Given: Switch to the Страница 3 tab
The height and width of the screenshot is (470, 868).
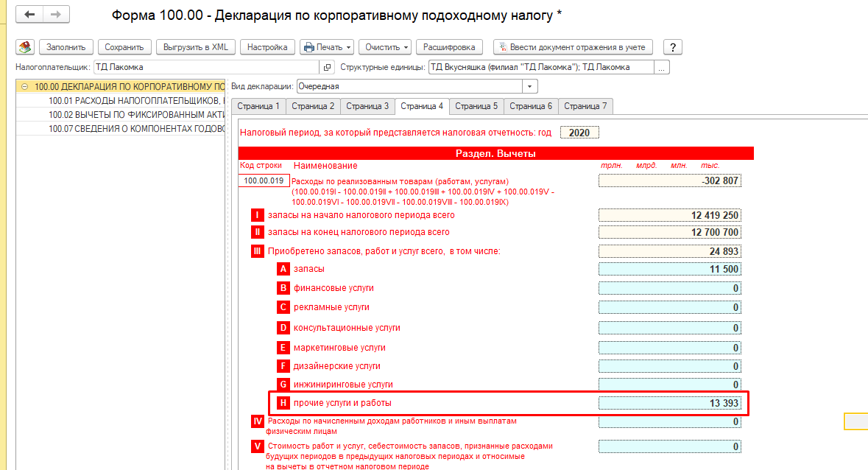Looking at the screenshot, I should coord(367,106).
